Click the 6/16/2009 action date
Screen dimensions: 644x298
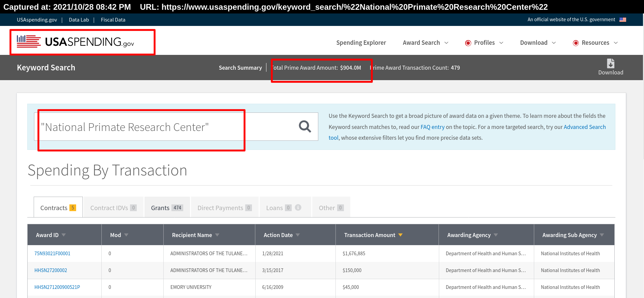[272, 287]
